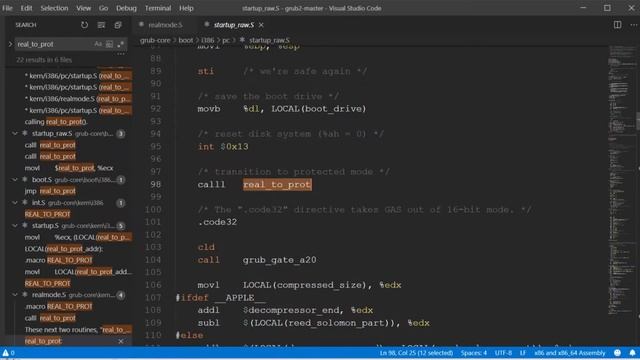Image resolution: width=640 pixels, height=360 pixels.
Task: Open 'These next two routines' search result
Action: [x=78, y=329]
